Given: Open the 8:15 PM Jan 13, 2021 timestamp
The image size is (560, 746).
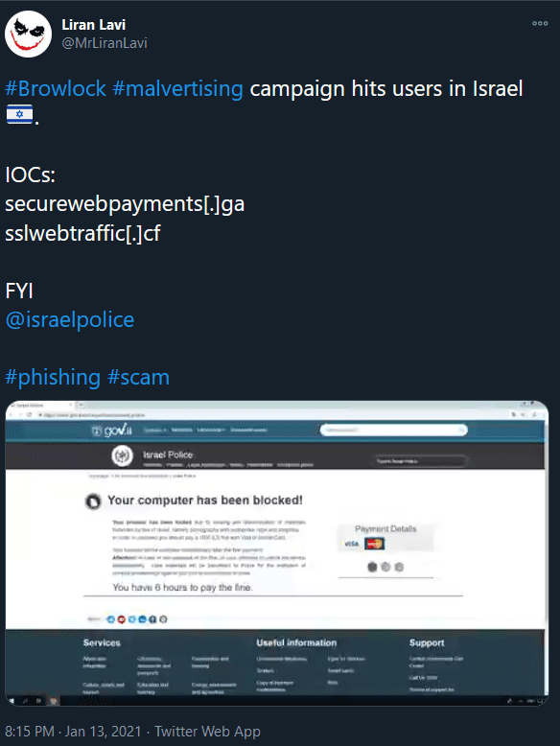Looking at the screenshot, I should point(73,732).
